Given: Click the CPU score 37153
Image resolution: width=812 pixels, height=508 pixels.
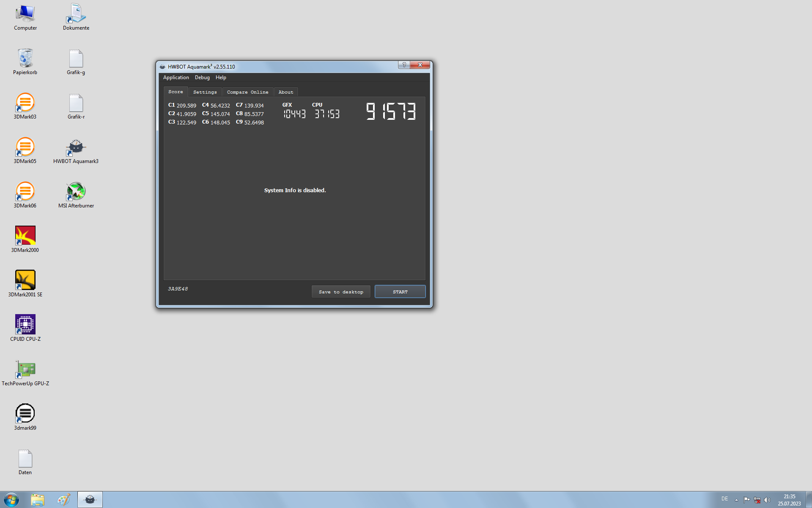Looking at the screenshot, I should pyautogui.click(x=327, y=114).
